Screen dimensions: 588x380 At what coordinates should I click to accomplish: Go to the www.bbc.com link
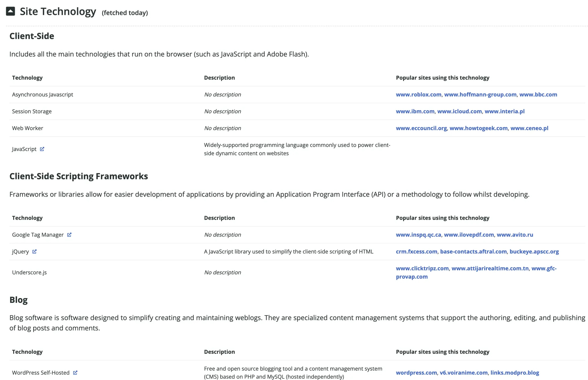click(x=538, y=94)
